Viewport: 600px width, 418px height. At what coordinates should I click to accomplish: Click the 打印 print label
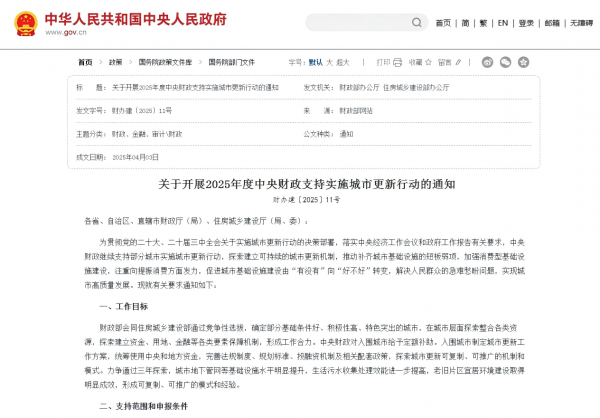click(x=383, y=62)
